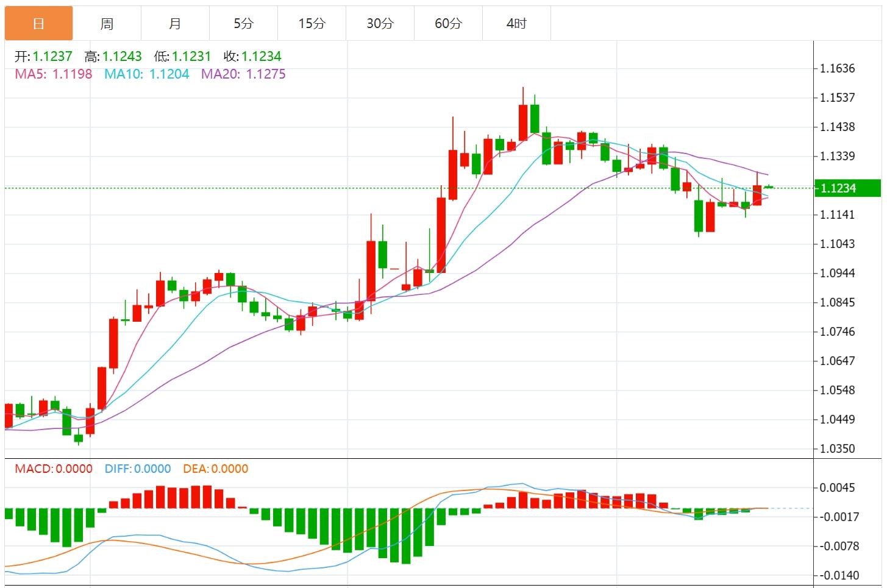
Task: Click the MA5 indicator label
Action: (54, 74)
